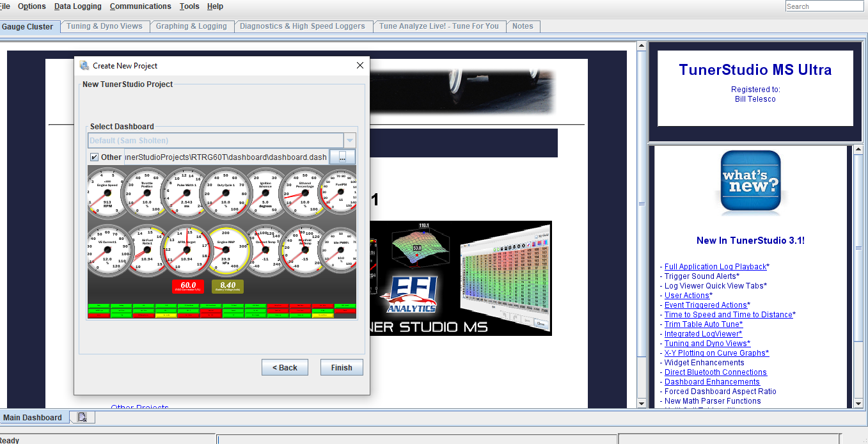Open the User Actions link

click(x=687, y=296)
